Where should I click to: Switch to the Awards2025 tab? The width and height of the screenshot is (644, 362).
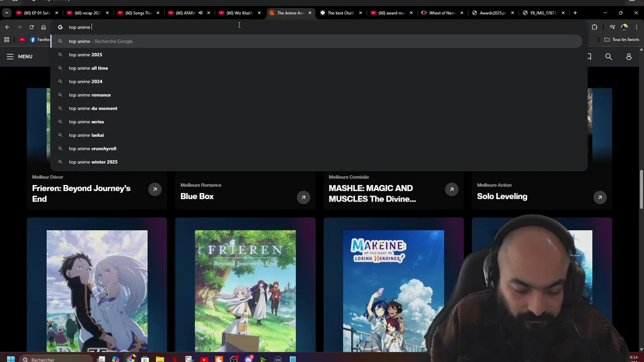(492, 13)
